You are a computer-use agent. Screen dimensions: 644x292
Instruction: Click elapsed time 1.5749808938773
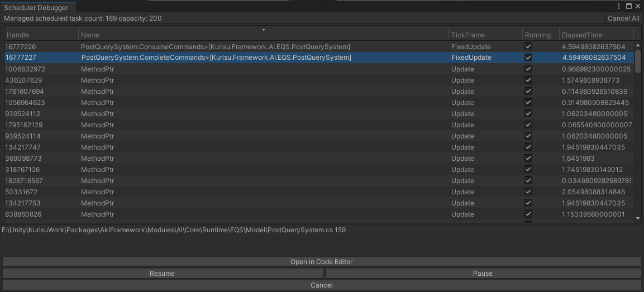point(590,80)
